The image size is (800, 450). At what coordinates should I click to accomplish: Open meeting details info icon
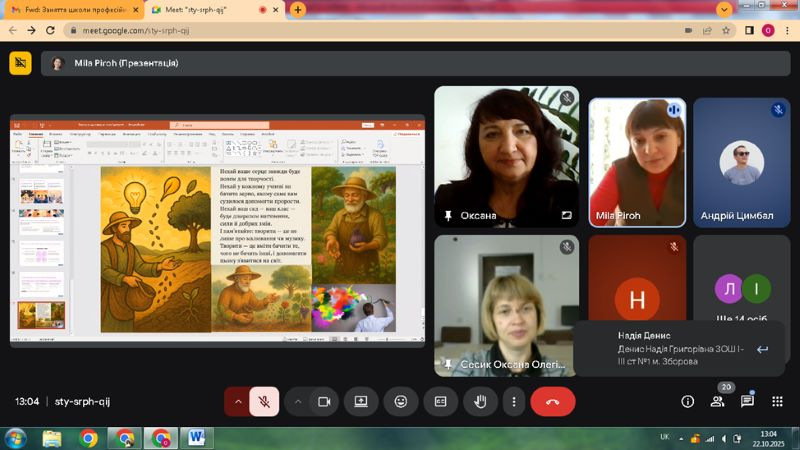point(687,401)
